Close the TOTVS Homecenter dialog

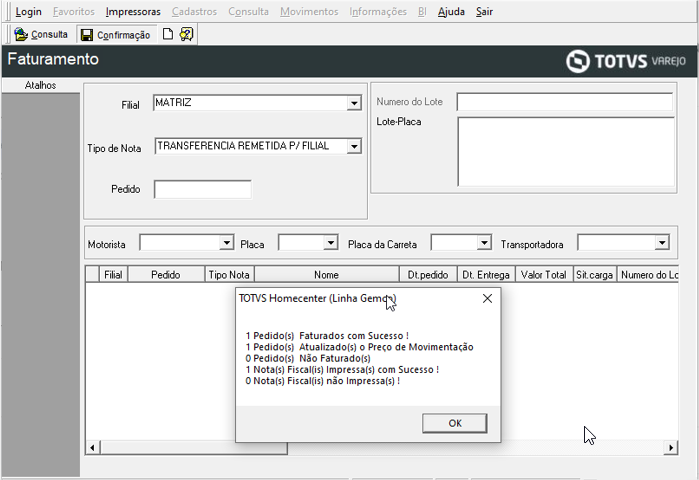487,298
